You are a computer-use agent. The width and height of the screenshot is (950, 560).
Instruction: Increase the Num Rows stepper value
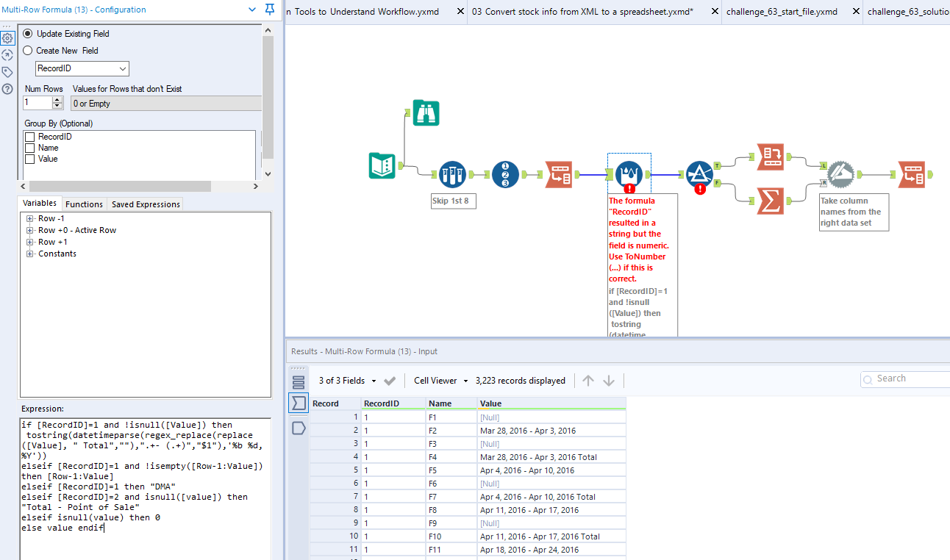tap(57, 99)
